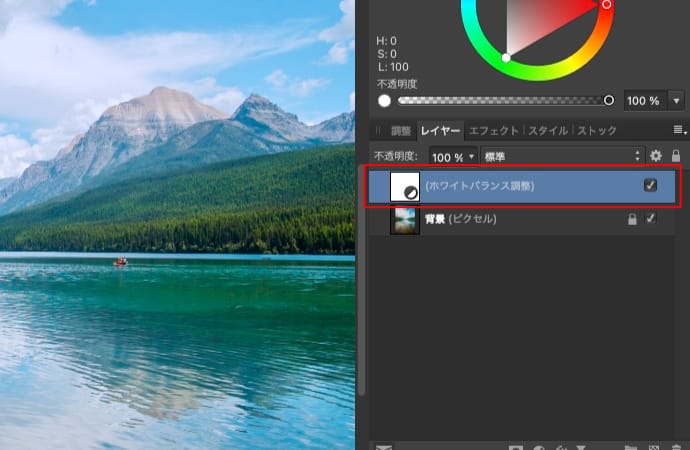
Task: Toggle visibility checkbox of ホワイトバランス調整 layer
Action: click(651, 186)
